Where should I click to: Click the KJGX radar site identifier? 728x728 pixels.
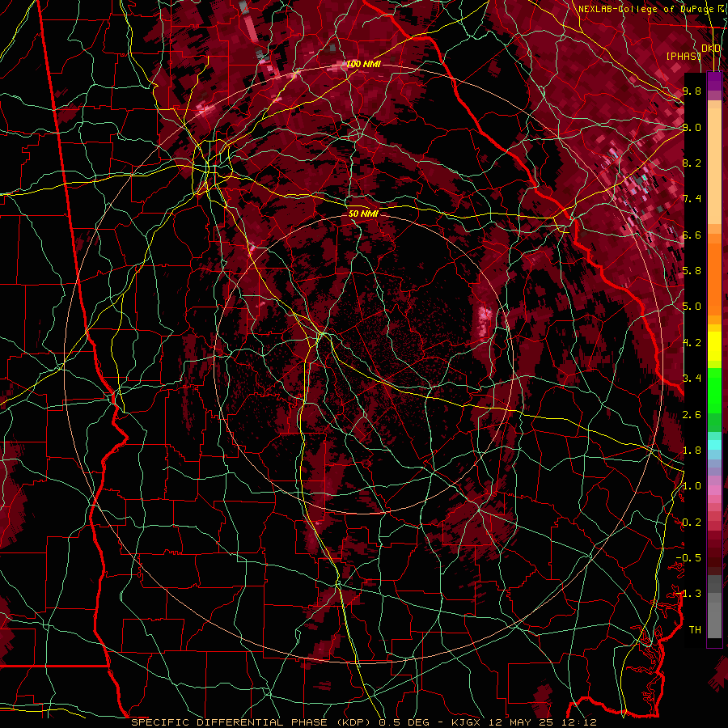tap(466, 722)
